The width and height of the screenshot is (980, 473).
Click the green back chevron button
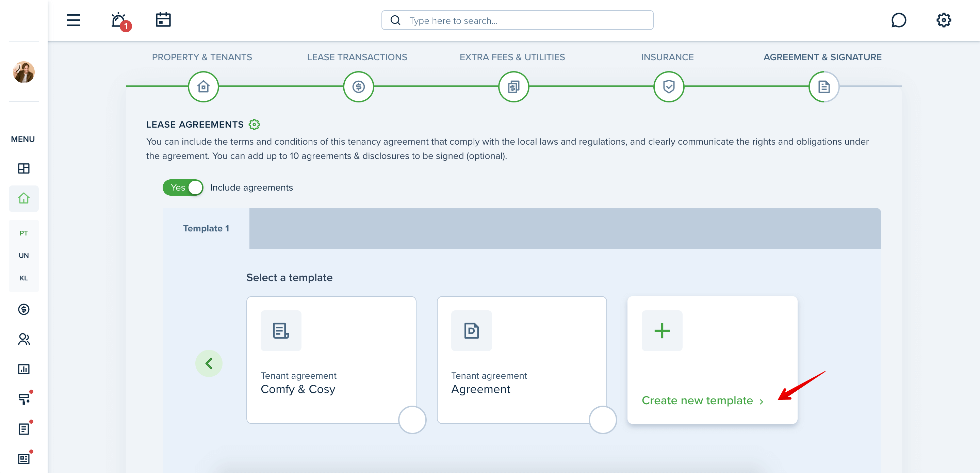coord(209,363)
